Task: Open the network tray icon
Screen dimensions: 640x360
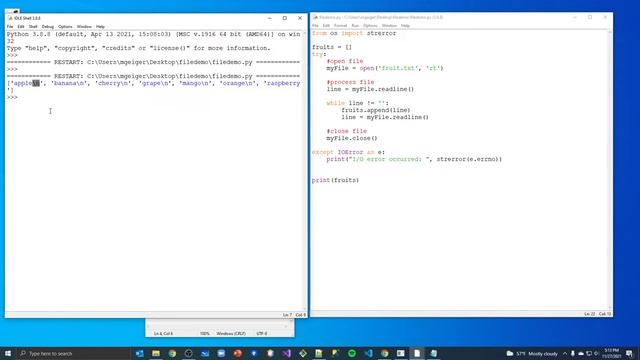Action: pos(589,353)
